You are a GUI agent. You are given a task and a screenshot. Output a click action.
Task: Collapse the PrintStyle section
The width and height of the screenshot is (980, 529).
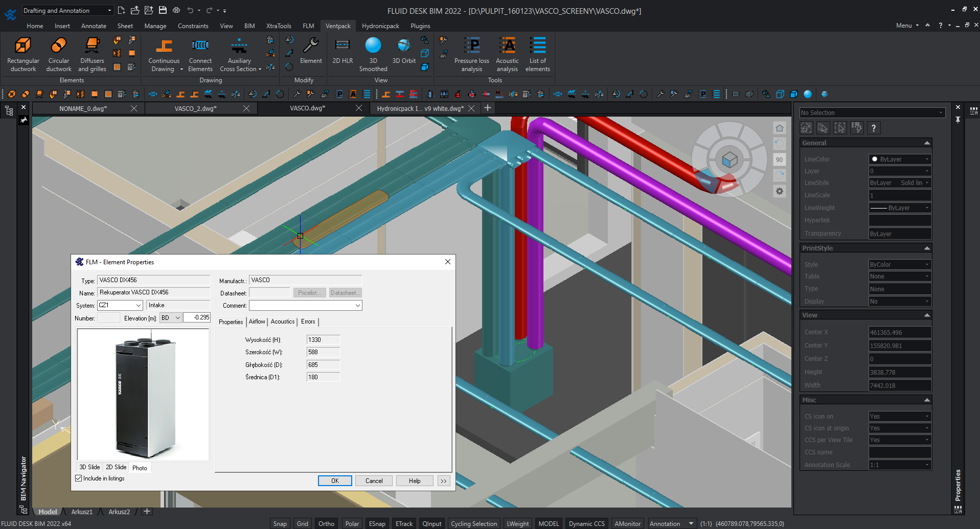click(926, 248)
